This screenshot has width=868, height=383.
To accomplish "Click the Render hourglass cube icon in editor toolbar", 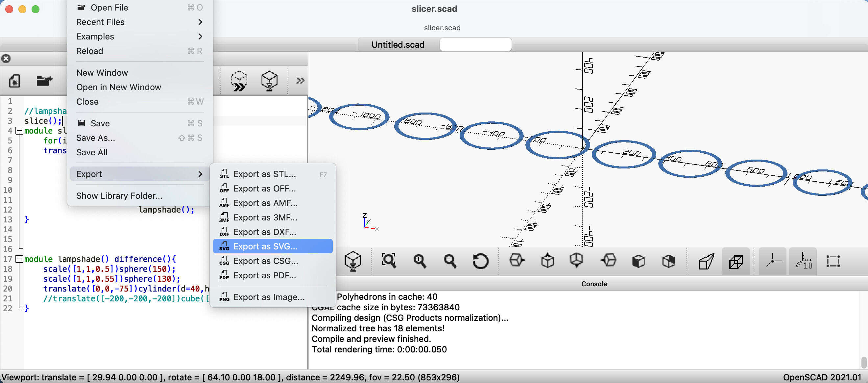I will [269, 81].
